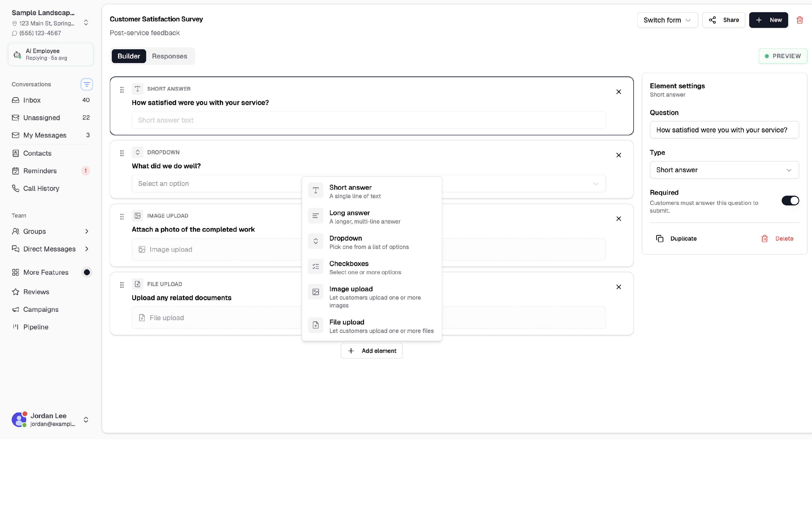
Task: Click the New form button
Action: coord(768,20)
